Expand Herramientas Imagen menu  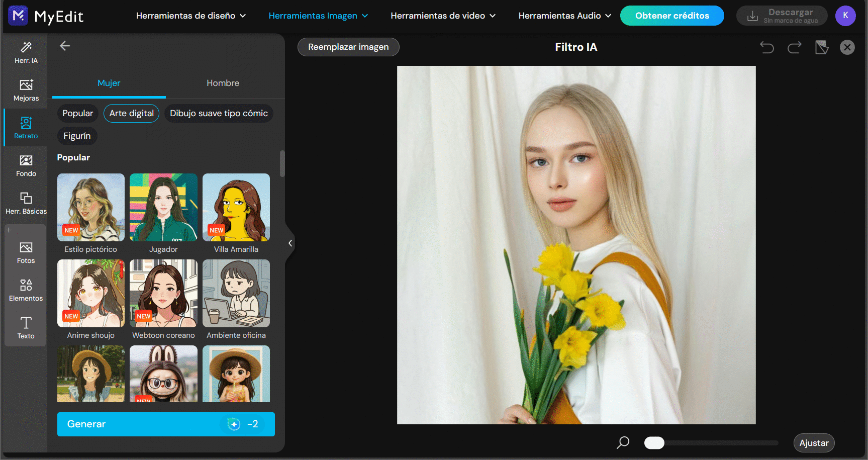pos(318,16)
